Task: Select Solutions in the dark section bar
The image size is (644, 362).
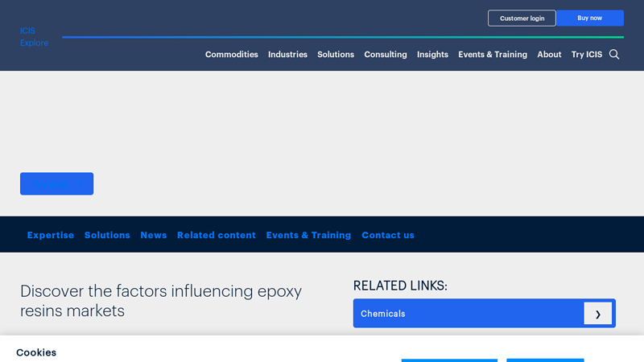Action: (x=107, y=235)
